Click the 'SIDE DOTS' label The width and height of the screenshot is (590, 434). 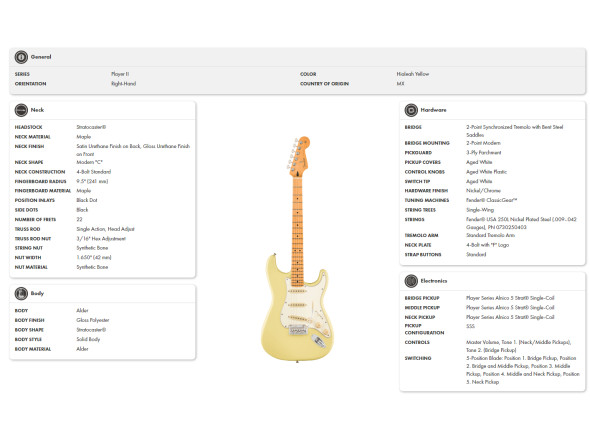26,210
